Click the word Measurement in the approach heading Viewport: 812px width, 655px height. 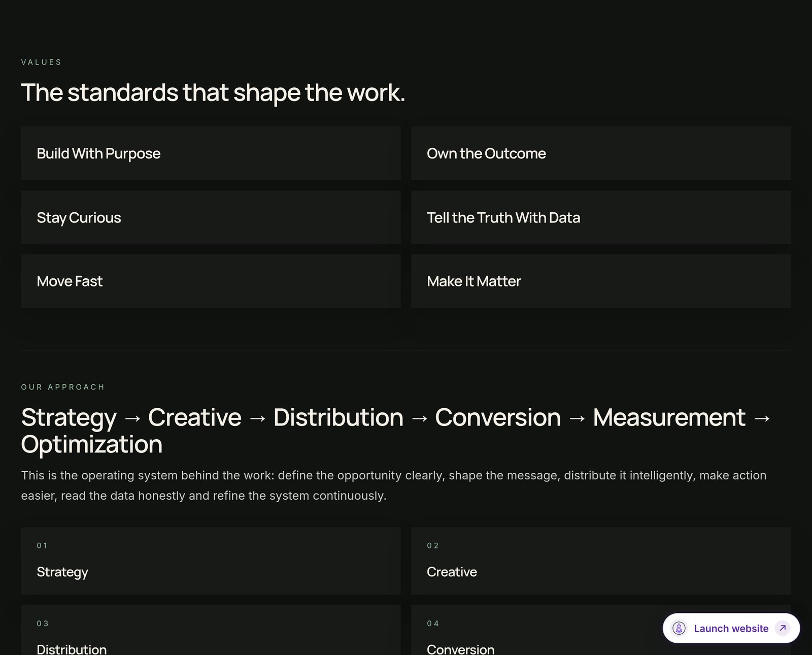pyautogui.click(x=669, y=418)
